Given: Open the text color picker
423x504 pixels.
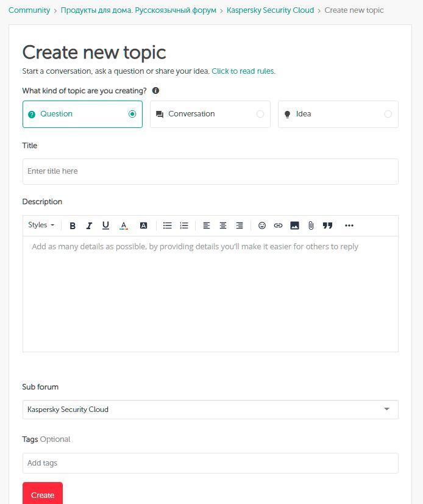Looking at the screenshot, I should point(124,225).
